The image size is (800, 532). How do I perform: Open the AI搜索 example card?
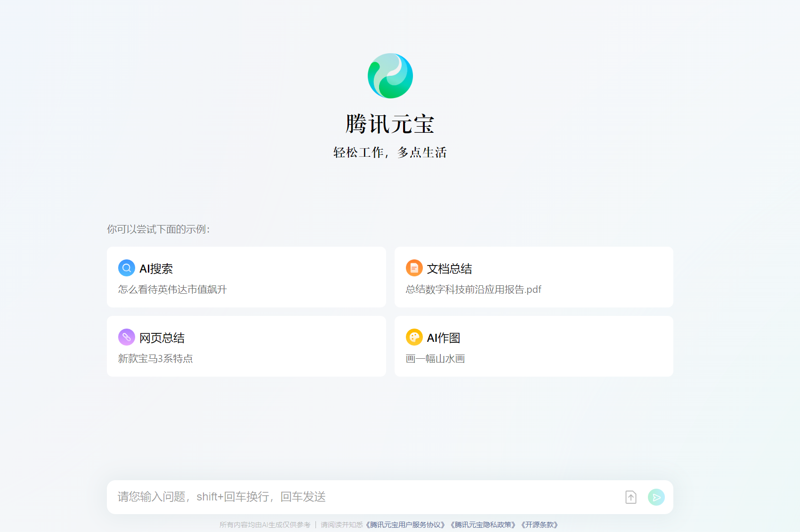[246, 277]
